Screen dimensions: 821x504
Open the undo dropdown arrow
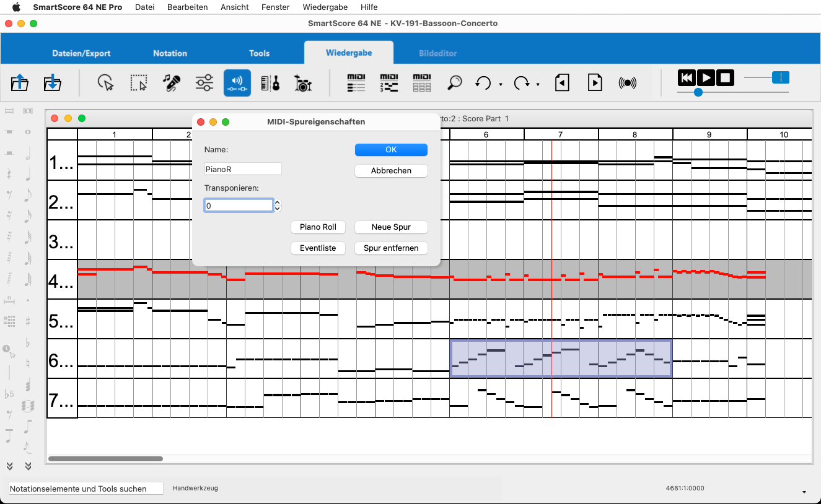tap(501, 84)
